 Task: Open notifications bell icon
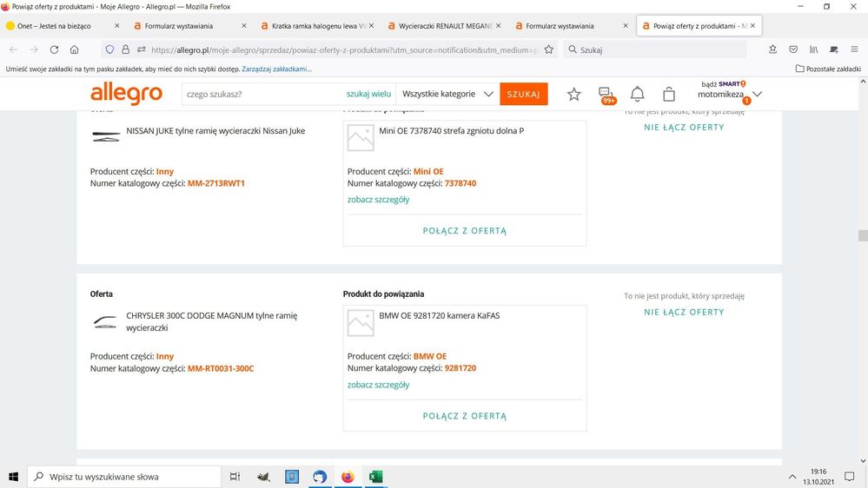(637, 95)
